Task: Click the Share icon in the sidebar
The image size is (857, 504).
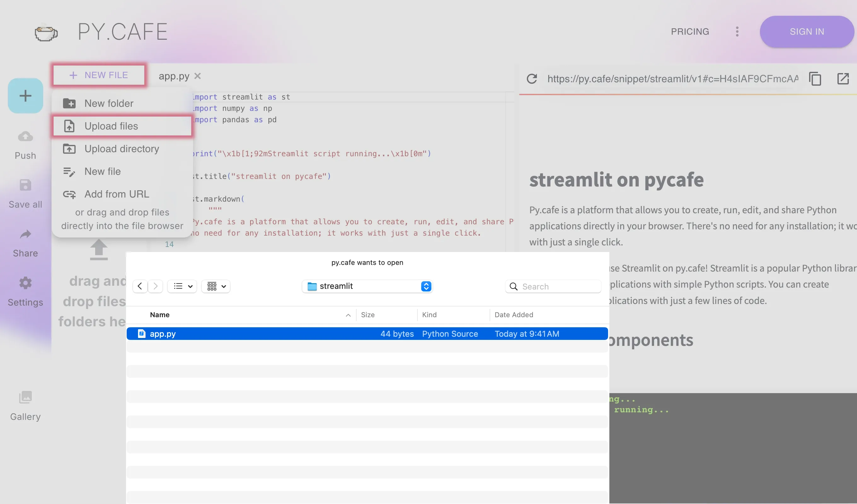Action: [x=25, y=234]
